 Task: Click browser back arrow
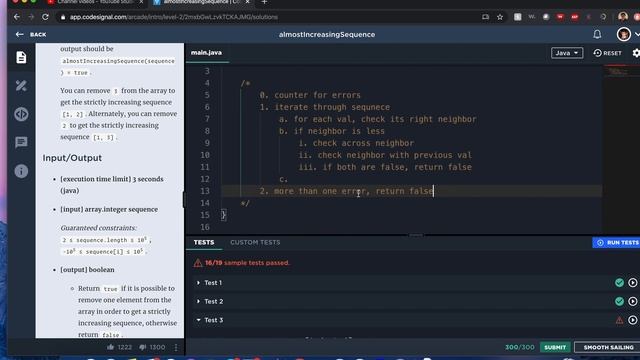click(16, 17)
